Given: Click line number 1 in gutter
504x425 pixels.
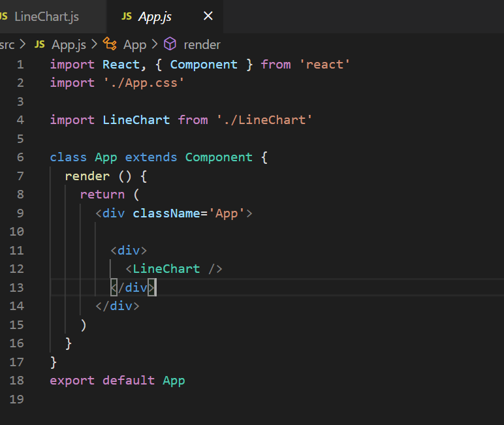Looking at the screenshot, I should coord(20,65).
